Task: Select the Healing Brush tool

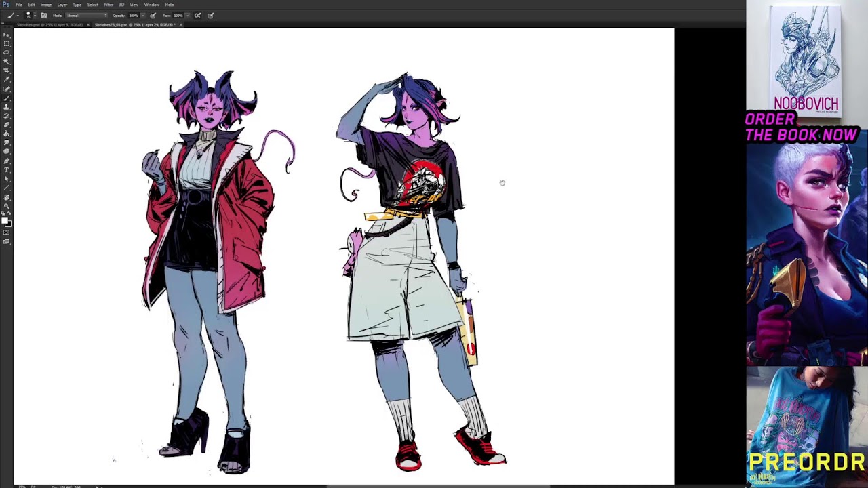Action: pyautogui.click(x=7, y=89)
